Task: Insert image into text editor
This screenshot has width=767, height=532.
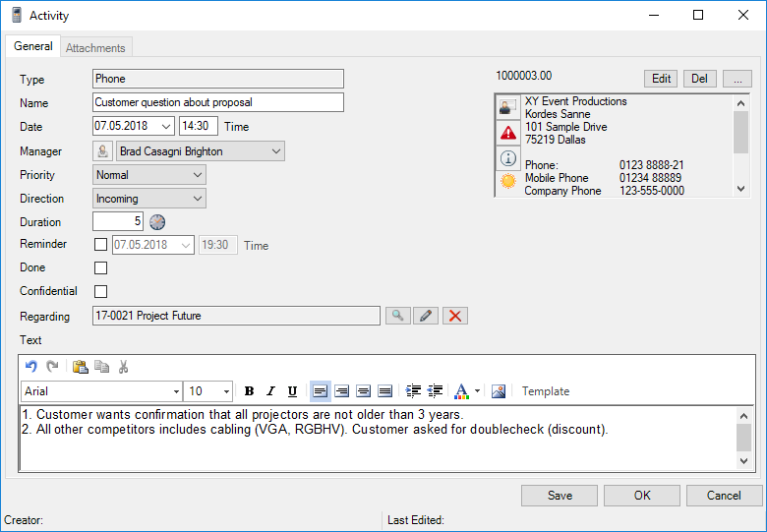Action: click(x=499, y=391)
